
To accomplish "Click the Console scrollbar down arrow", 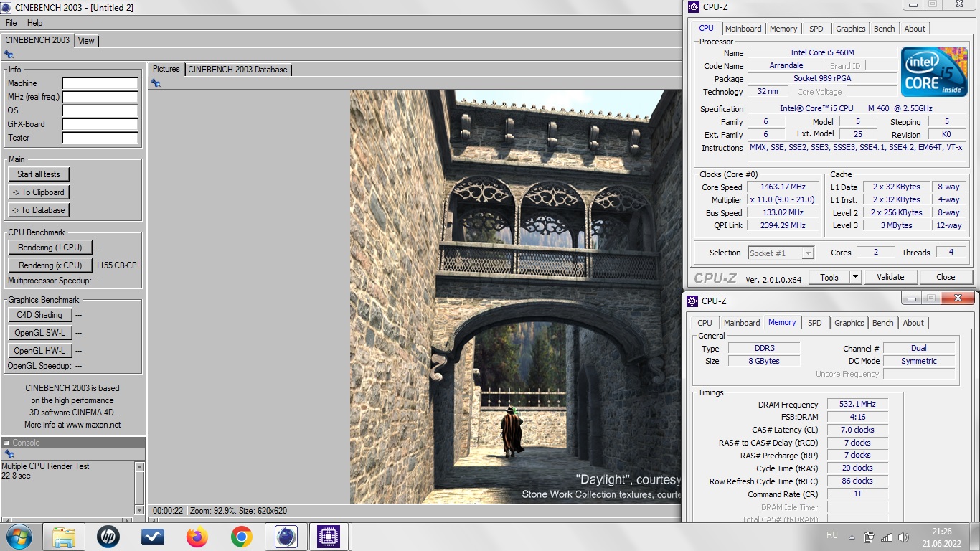I will point(139,509).
